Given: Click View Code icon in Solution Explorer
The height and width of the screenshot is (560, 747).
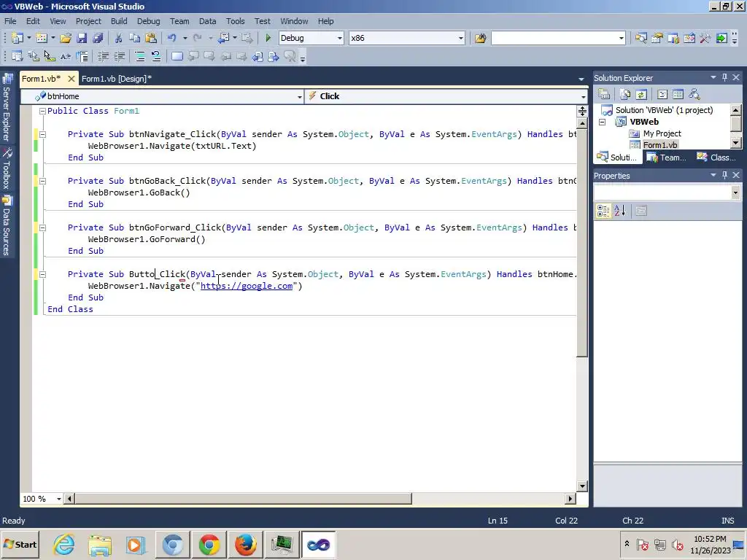Looking at the screenshot, I should tap(662, 94).
